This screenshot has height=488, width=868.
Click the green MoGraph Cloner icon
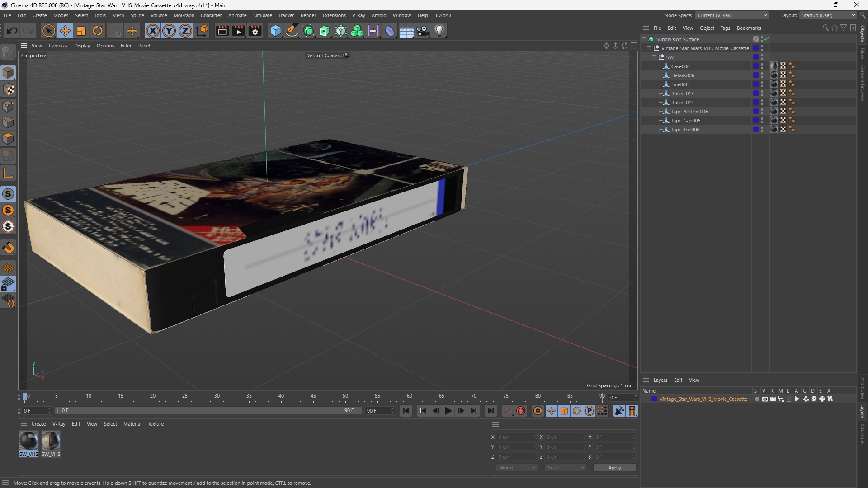pos(357,31)
